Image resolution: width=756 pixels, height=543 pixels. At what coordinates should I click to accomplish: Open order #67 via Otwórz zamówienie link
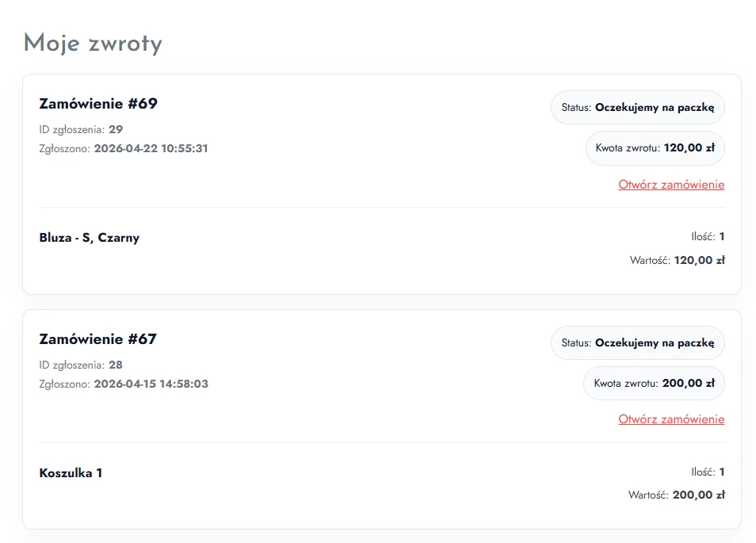tap(671, 419)
